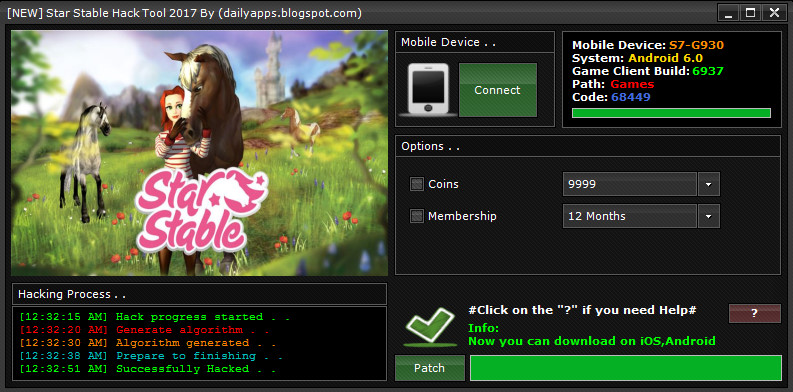Open the Coins amount dropdown arrow
This screenshot has width=793, height=392.
pos(709,184)
